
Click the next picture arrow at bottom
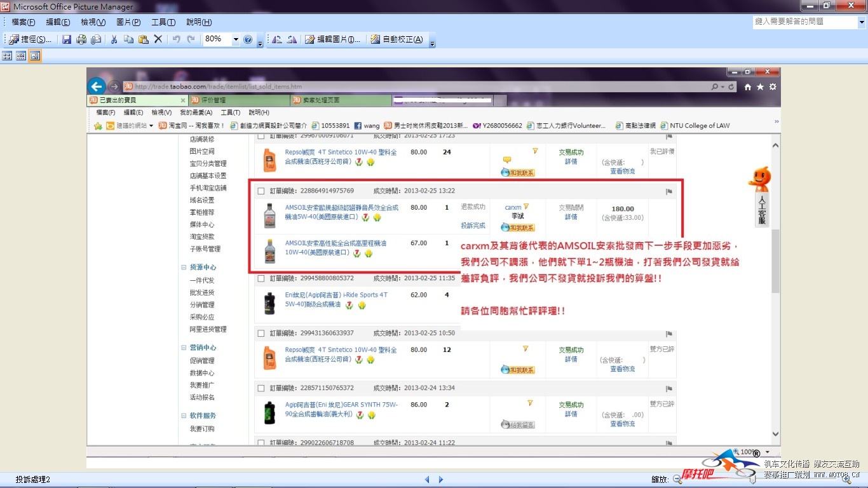[441, 480]
